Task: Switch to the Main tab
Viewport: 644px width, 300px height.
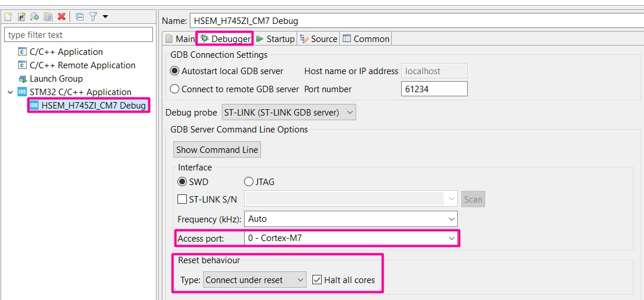Action: point(180,39)
